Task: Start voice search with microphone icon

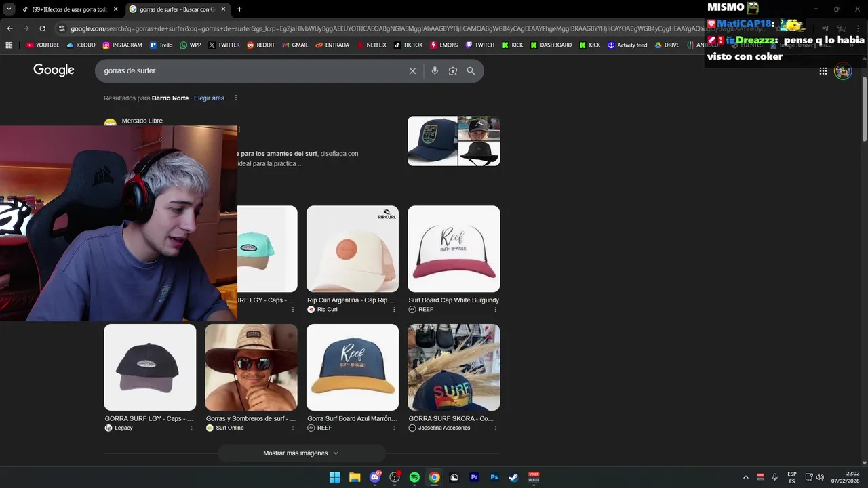Action: 435,70
